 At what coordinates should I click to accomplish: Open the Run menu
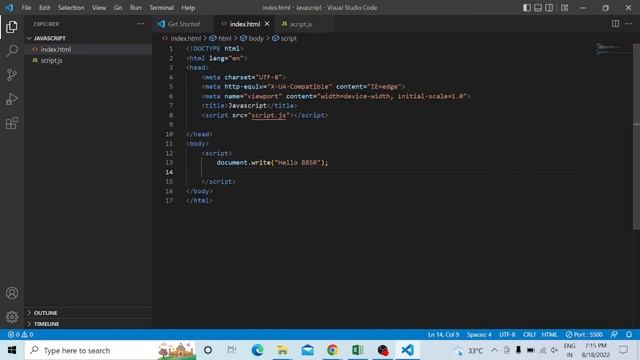(x=136, y=8)
